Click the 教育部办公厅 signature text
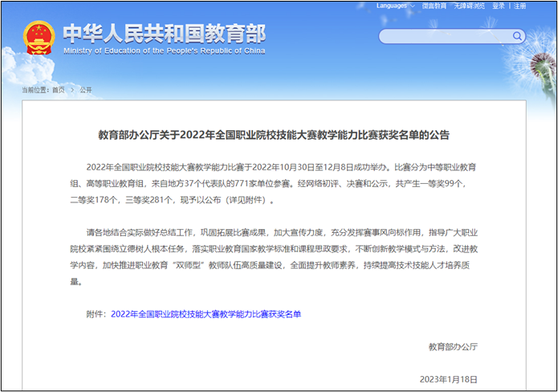 [452, 346]
